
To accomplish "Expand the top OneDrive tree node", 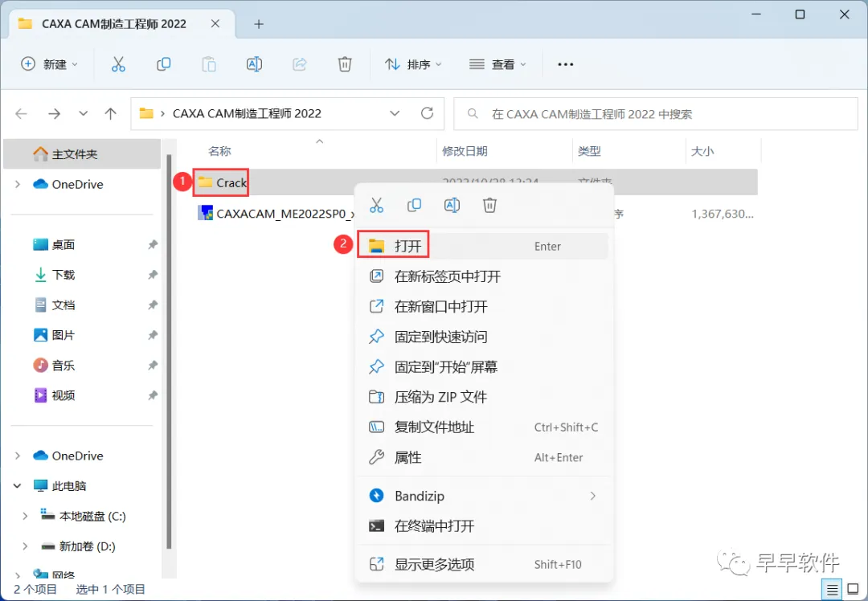I will (18, 184).
